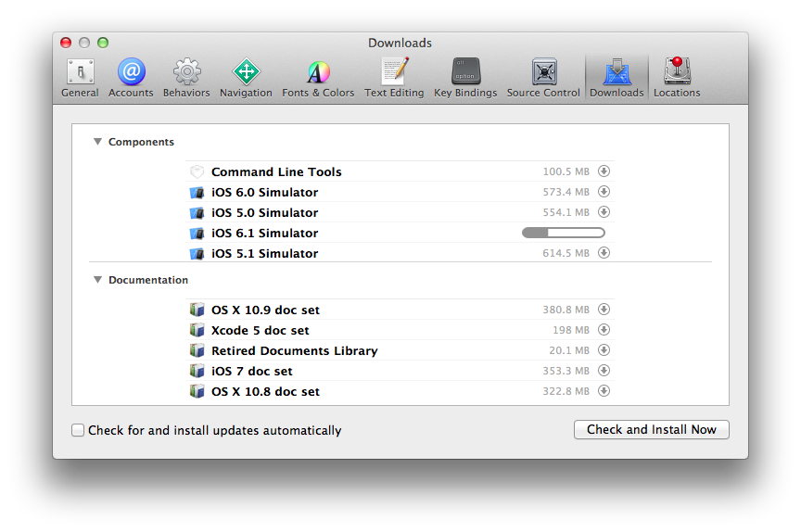Click the iOS 6.1 Simulator download progress bar
Image resolution: width=801 pixels, height=532 pixels.
(x=564, y=233)
